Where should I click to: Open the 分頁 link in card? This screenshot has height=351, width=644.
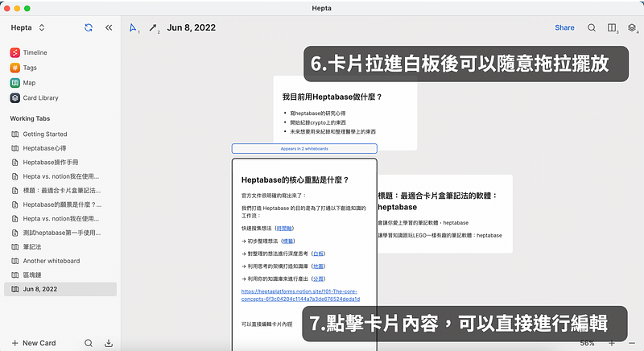point(318,279)
